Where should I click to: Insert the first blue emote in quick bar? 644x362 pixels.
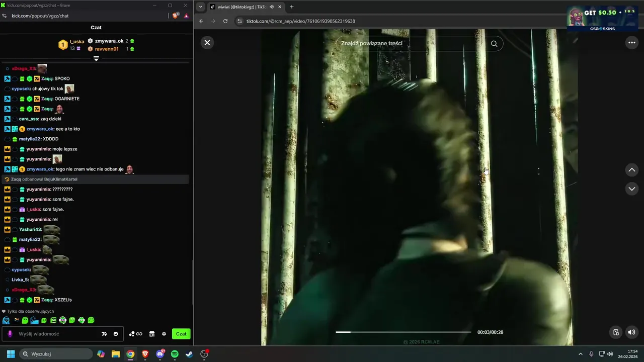click(6, 320)
